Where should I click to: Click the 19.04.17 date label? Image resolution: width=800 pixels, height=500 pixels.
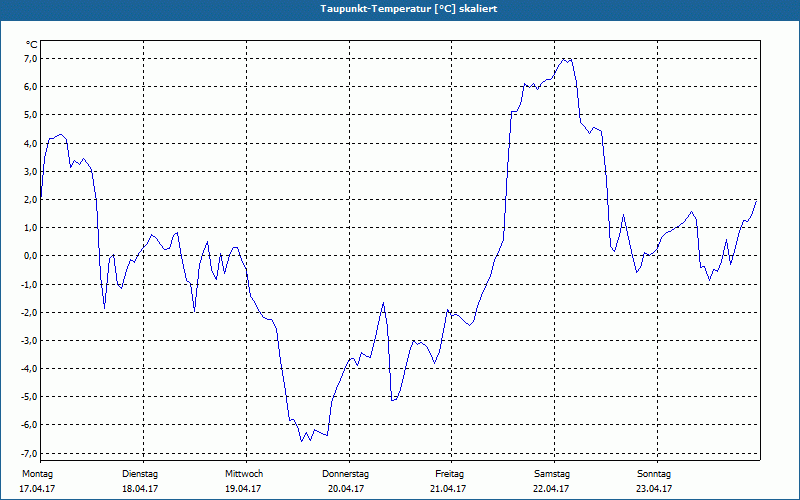[x=243, y=489]
